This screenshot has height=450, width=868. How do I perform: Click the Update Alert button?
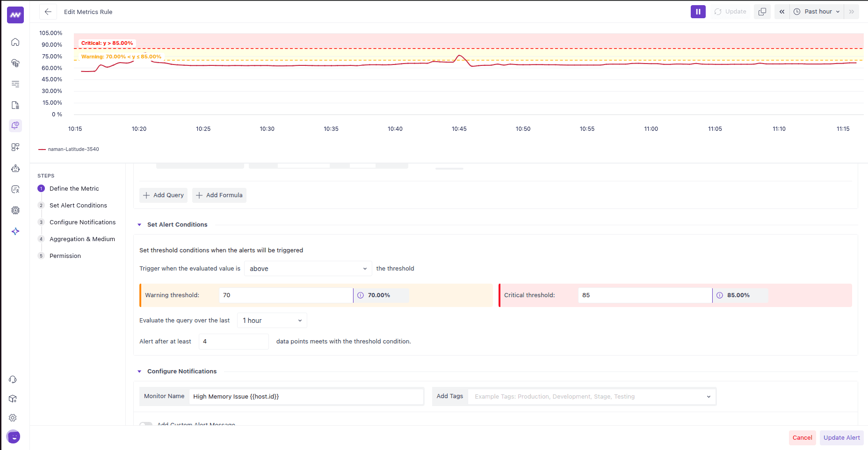841,438
